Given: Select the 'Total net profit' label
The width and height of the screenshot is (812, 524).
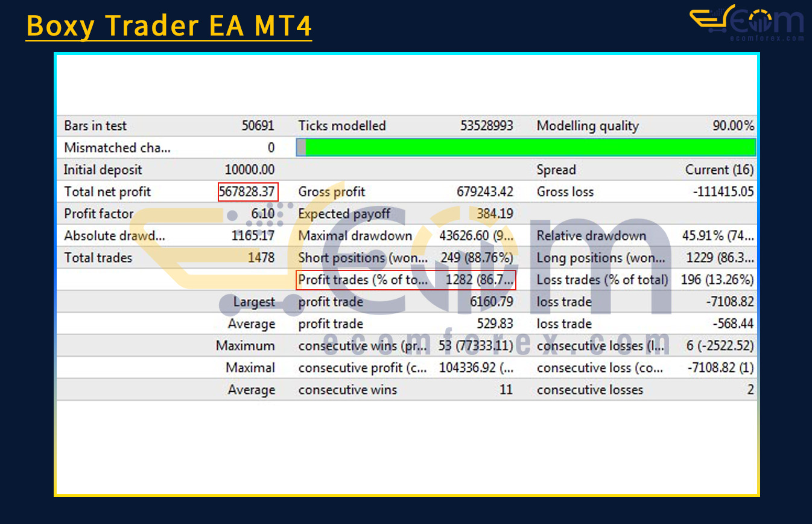Looking at the screenshot, I should click(107, 192).
